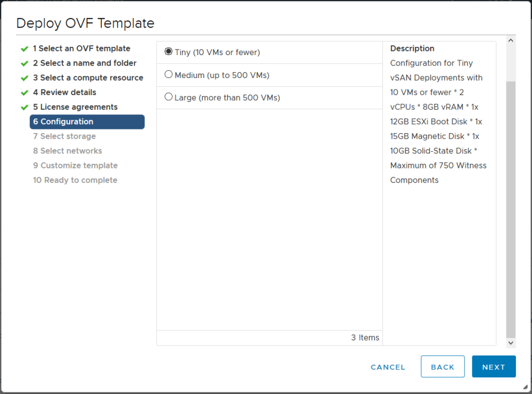Revisit the Review details step
Image resolution: width=532 pixels, height=394 pixels.
(x=65, y=92)
